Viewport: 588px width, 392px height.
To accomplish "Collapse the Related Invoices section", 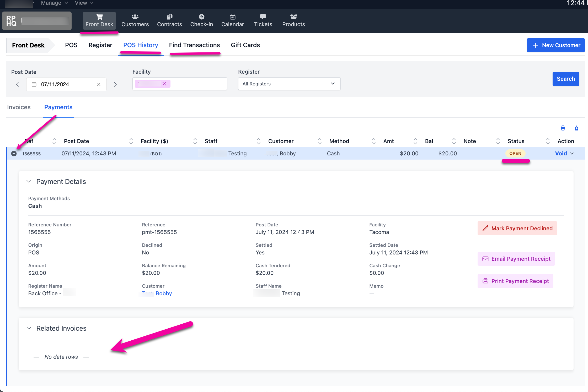I will [x=29, y=328].
